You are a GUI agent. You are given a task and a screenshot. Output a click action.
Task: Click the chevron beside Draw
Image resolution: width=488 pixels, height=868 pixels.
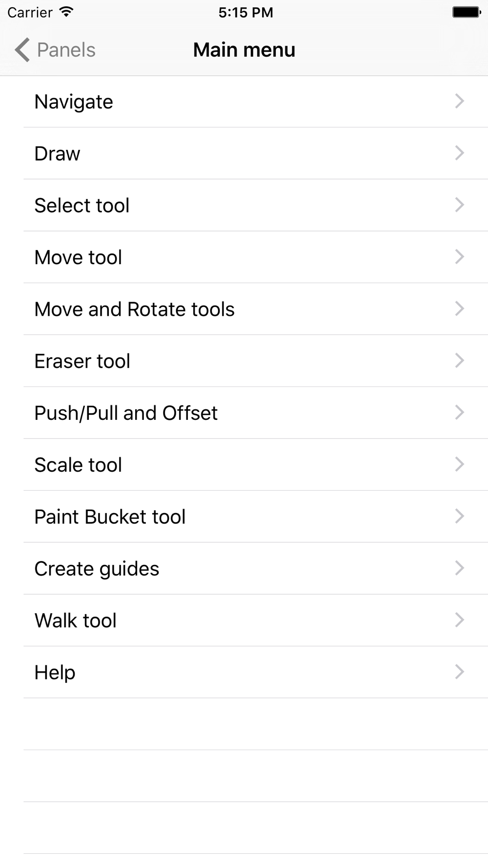(x=459, y=153)
